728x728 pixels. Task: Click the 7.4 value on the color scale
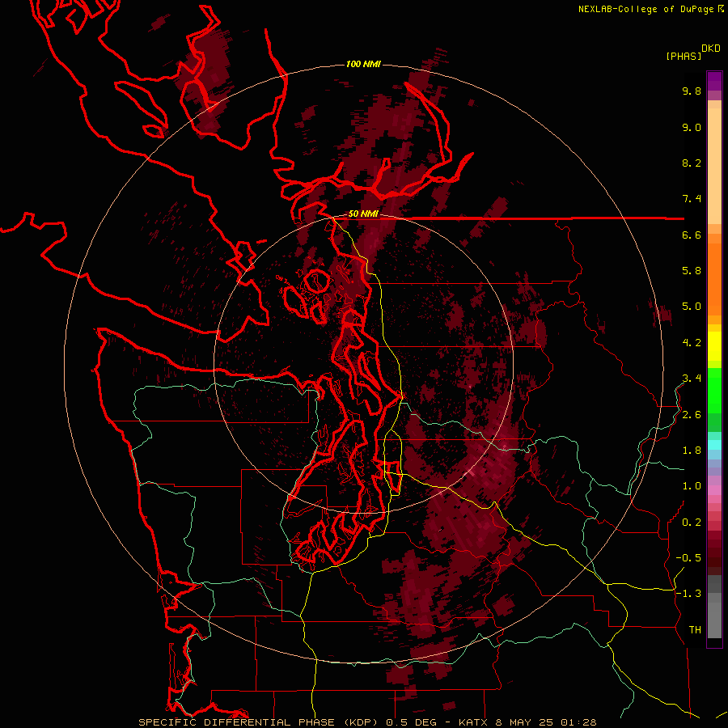tap(692, 199)
